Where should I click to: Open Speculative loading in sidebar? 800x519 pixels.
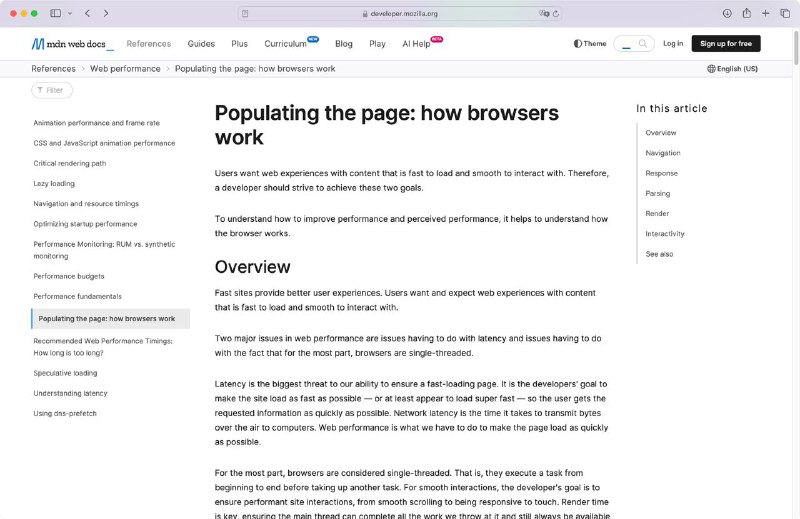click(65, 373)
